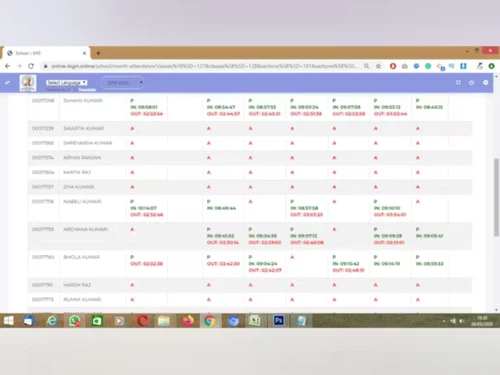
Task: Select the ARCHANA KUMARI student name
Action: pos(86,229)
